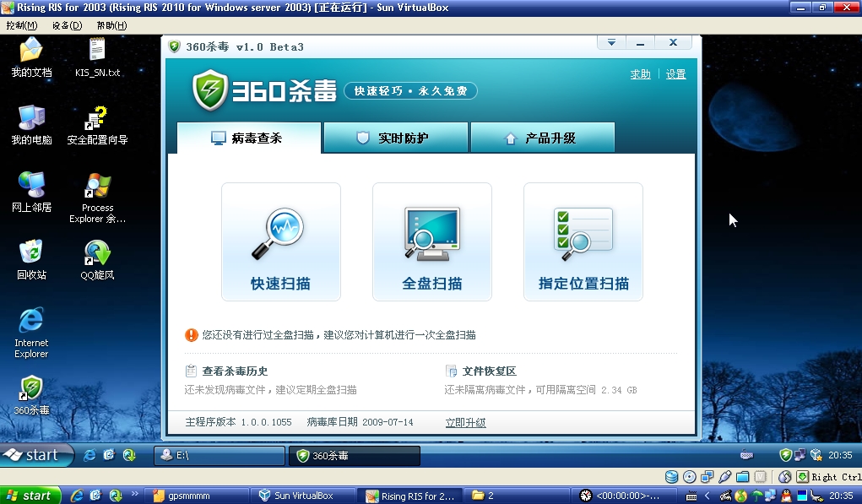This screenshot has height=504, width=862.
Task: Open the 360杀毒 title bar dropdown menu arrow
Action: pos(611,42)
